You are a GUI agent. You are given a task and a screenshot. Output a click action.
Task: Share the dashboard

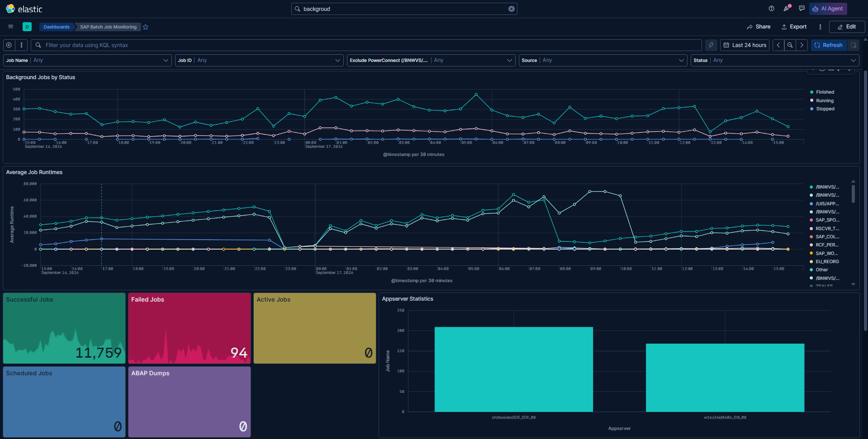(x=759, y=27)
